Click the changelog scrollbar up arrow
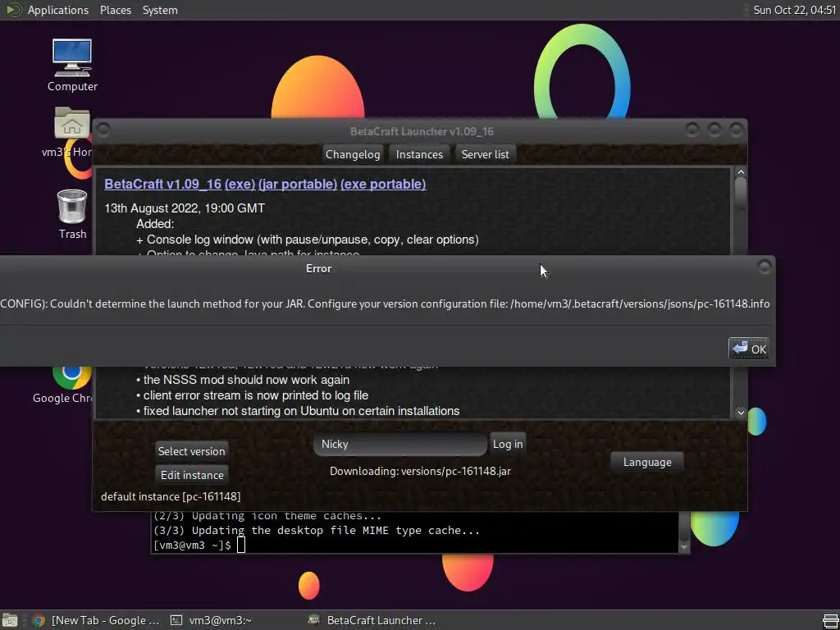The height and width of the screenshot is (630, 840). tap(741, 172)
